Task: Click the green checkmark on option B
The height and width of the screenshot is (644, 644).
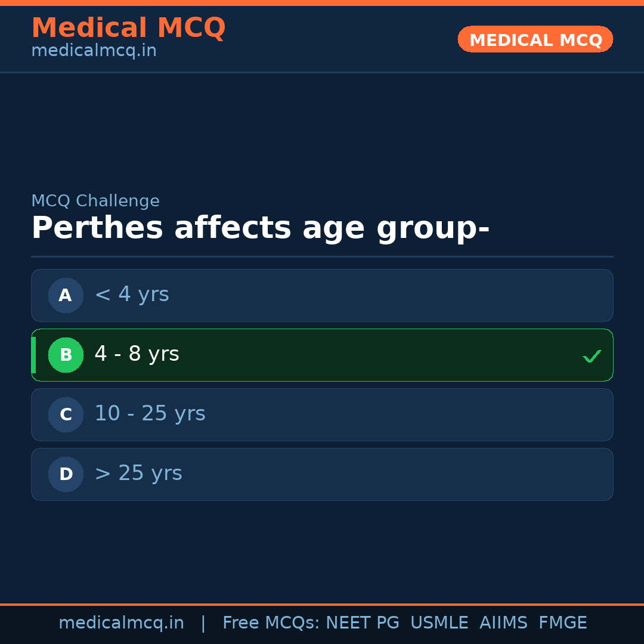Action: tap(592, 356)
